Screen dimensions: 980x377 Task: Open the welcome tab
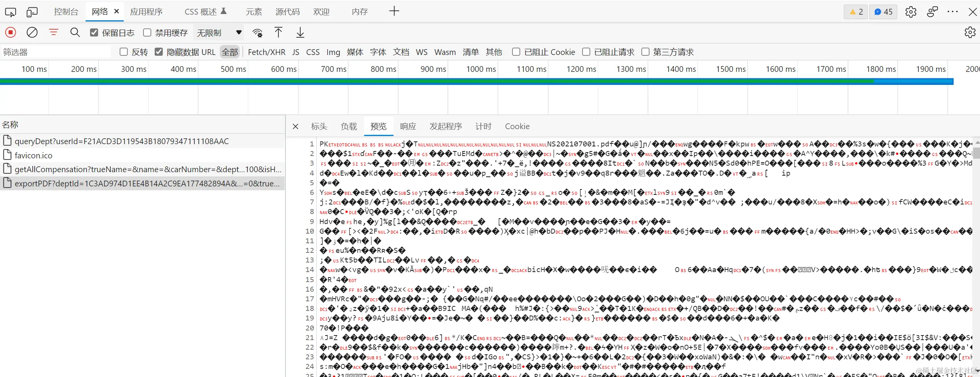coord(321,12)
